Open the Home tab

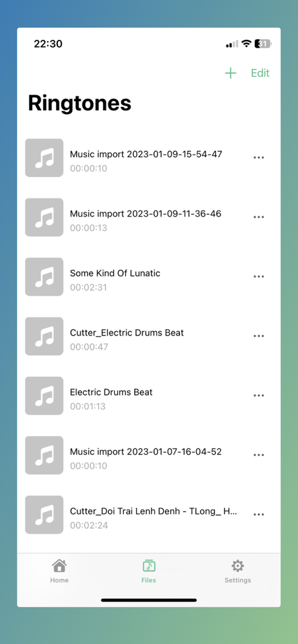59,571
